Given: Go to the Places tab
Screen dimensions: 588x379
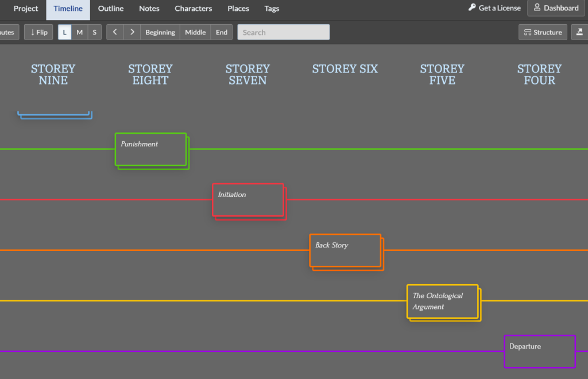Looking at the screenshot, I should [238, 8].
